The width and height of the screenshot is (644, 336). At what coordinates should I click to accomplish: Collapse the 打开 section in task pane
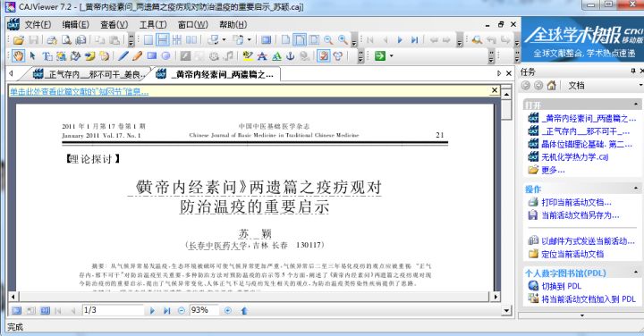(x=636, y=105)
